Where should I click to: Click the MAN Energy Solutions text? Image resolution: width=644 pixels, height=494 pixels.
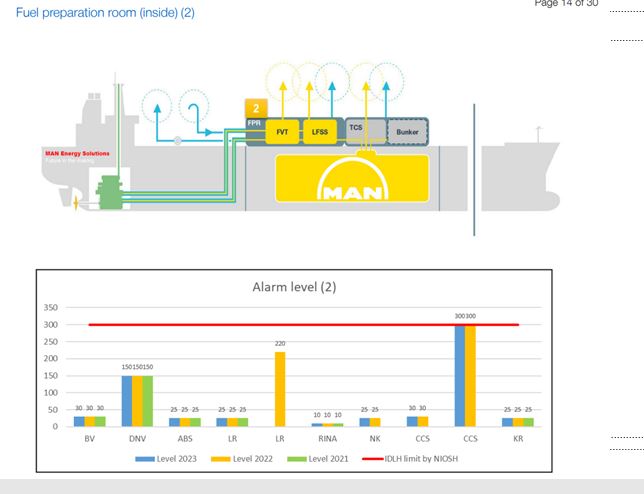tap(77, 154)
